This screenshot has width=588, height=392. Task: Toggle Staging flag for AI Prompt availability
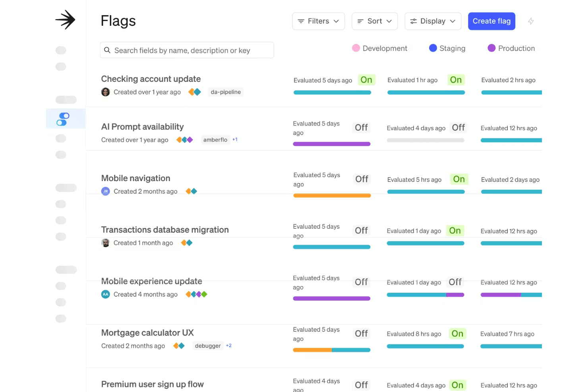pos(458,127)
